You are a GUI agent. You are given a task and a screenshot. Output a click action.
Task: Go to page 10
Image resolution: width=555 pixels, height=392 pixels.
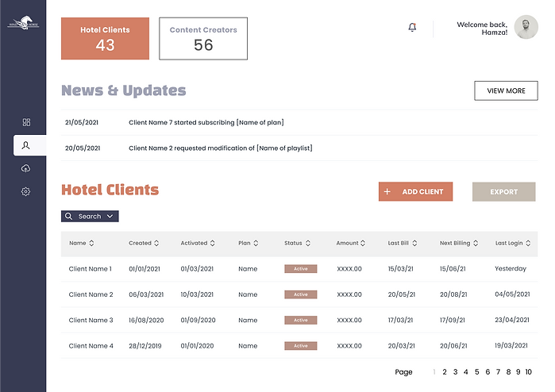(x=529, y=372)
